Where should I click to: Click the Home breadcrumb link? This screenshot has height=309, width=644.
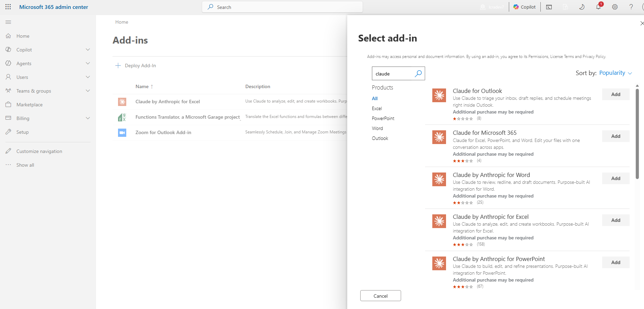coord(122,22)
